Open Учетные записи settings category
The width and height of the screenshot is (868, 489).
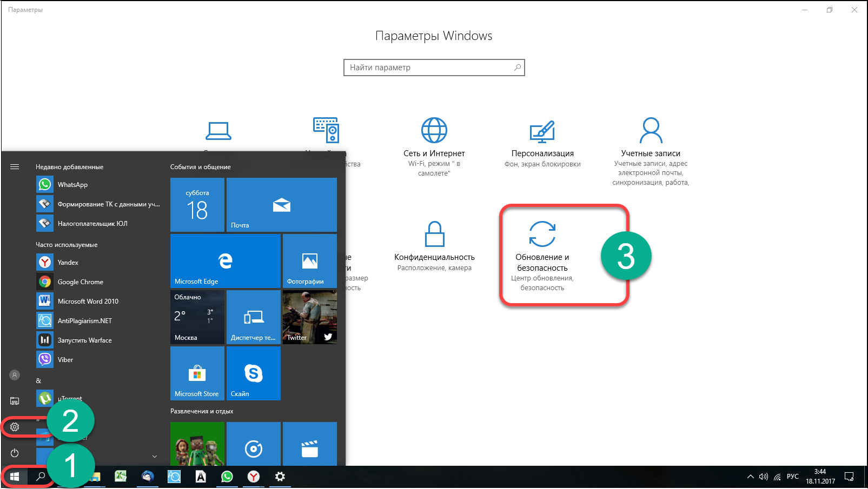click(651, 151)
